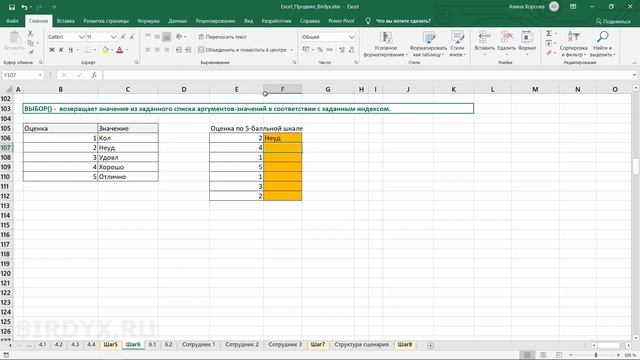Toggle italic К formatting
640x360 pixels.
[x=61, y=50]
